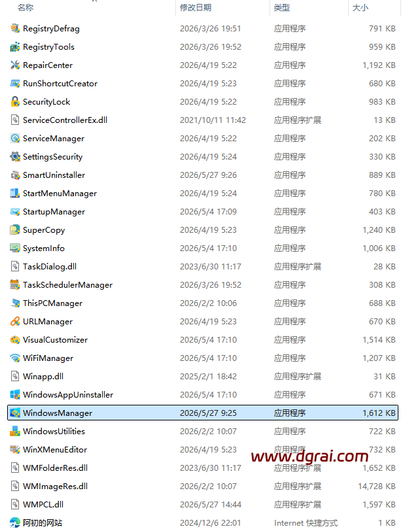Click the file name WinXMenuEditor
This screenshot has width=420, height=529.
55,450
